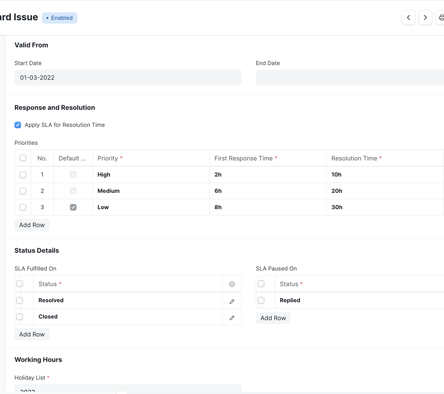The height and width of the screenshot is (394, 444).
Task: Click the Enabled status badge
Action: point(60,18)
